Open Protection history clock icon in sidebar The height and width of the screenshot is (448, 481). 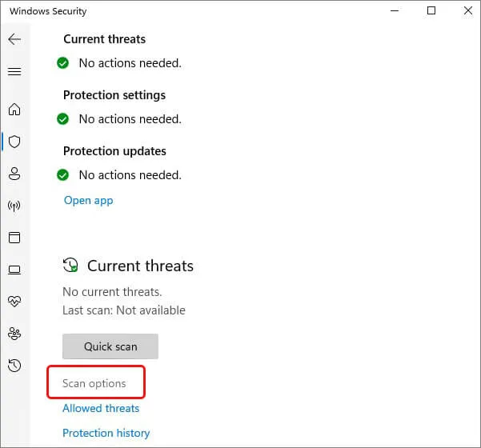point(14,366)
